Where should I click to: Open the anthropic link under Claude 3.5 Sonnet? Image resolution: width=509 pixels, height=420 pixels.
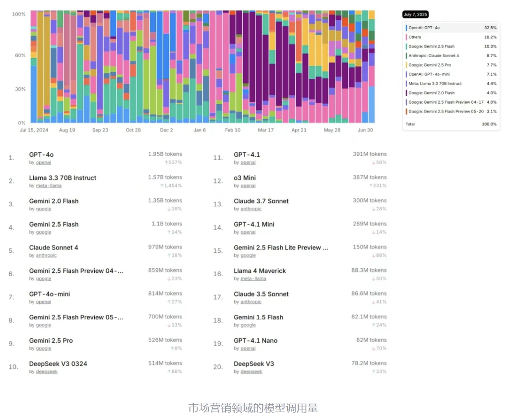coord(251,302)
